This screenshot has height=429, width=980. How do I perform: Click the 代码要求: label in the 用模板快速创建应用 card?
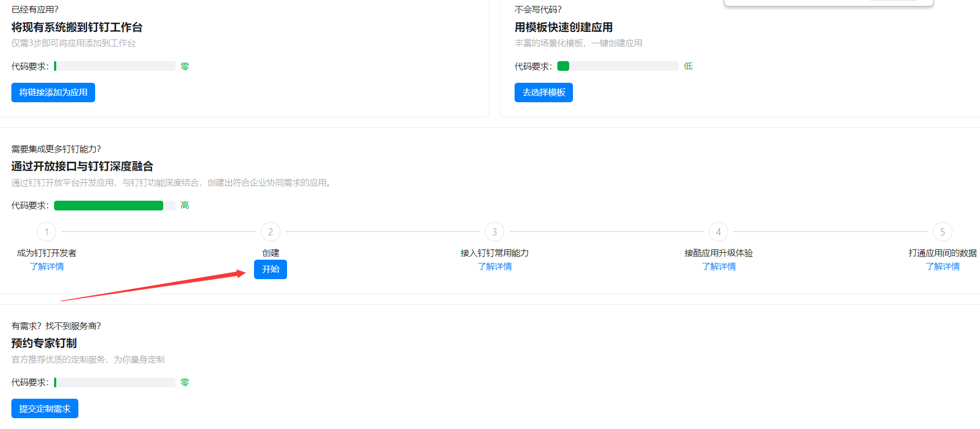[x=534, y=67]
